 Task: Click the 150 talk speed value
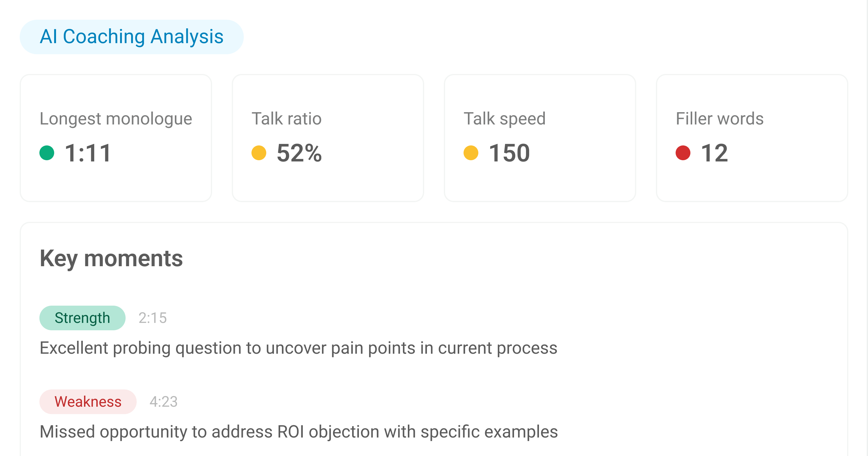click(x=509, y=153)
